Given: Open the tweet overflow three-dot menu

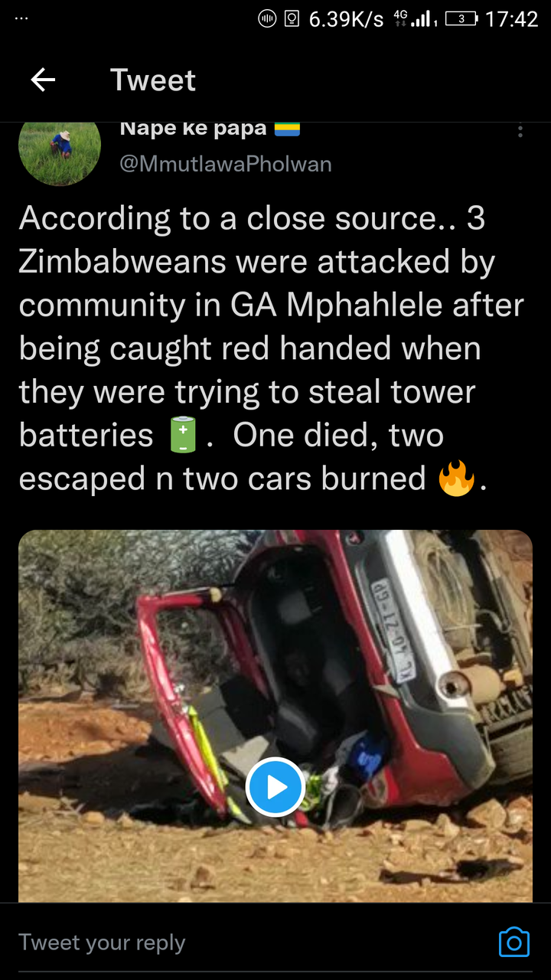Looking at the screenshot, I should [x=520, y=131].
